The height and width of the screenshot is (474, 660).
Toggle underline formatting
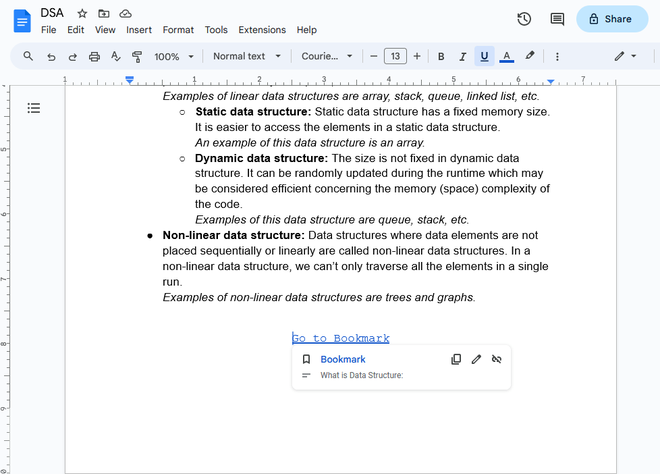(484, 56)
